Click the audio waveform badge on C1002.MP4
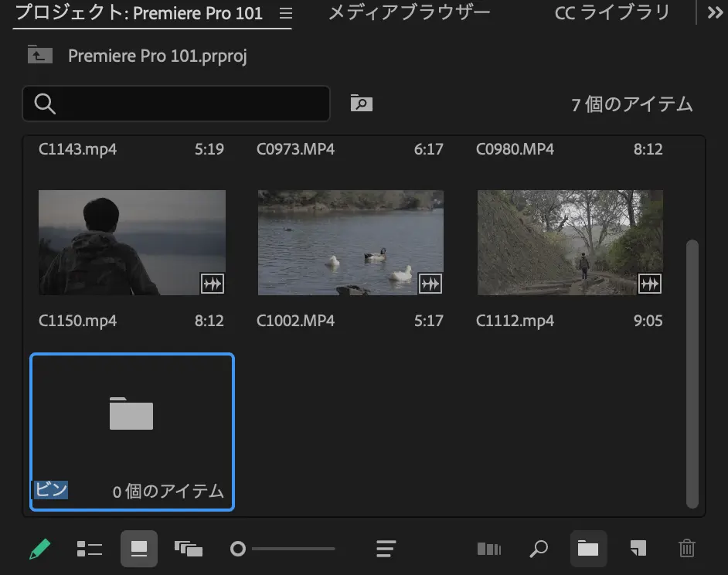 point(430,284)
